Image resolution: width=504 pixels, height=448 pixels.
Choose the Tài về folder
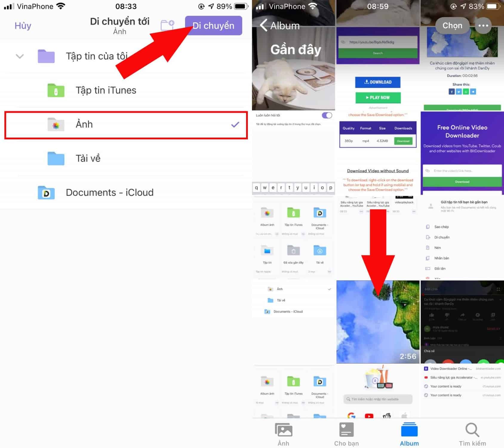point(88,158)
